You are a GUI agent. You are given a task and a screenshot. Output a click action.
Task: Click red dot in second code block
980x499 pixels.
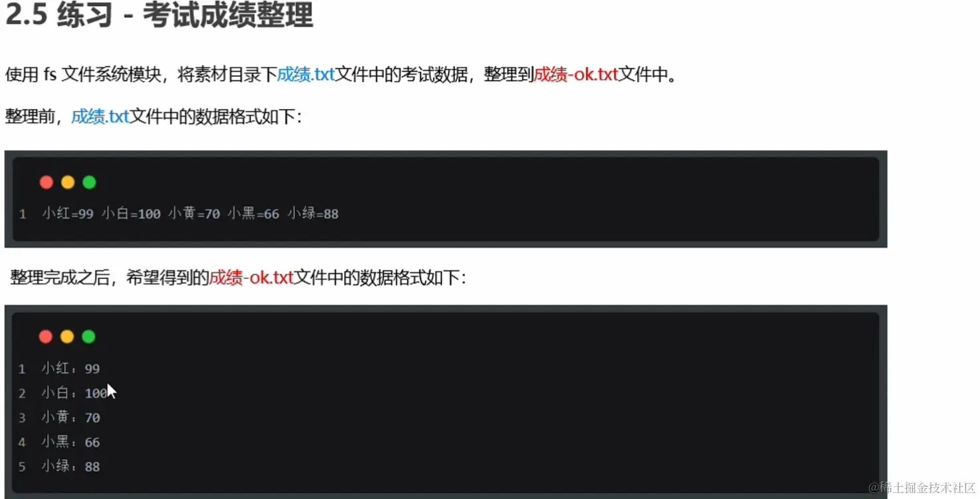tap(46, 336)
